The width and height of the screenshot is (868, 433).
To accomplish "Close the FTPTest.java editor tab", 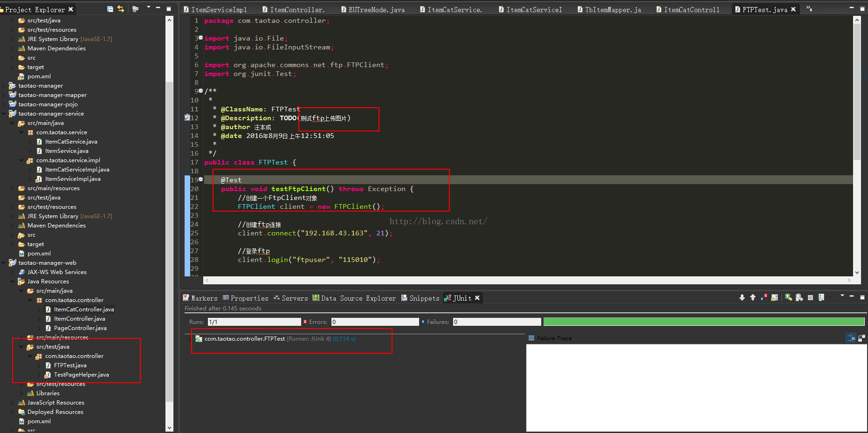I will (x=793, y=9).
